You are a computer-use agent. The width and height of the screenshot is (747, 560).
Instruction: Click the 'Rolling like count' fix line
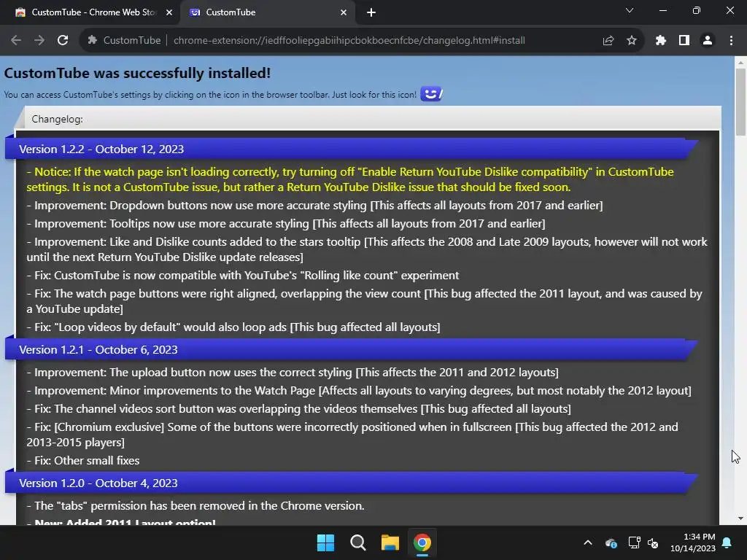click(242, 275)
